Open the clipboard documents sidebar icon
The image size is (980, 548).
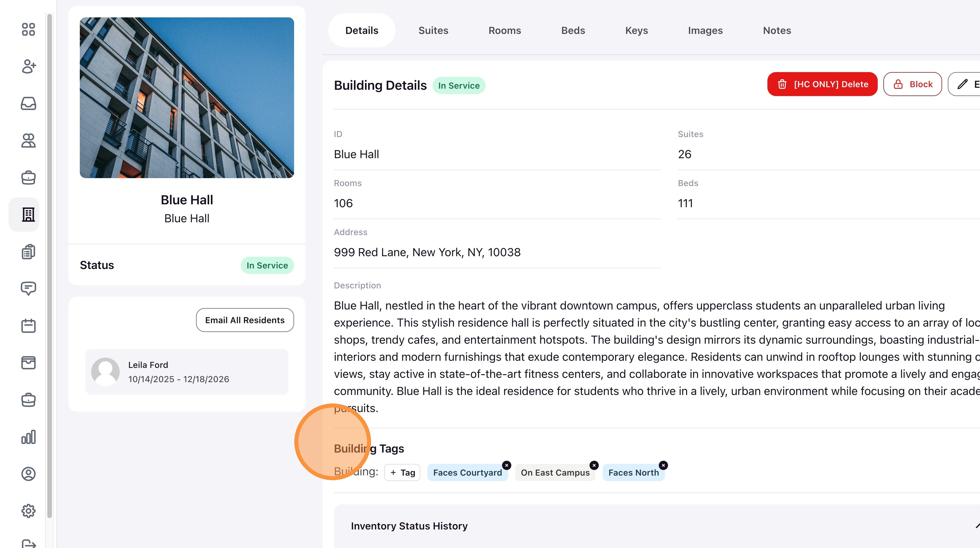(x=28, y=252)
